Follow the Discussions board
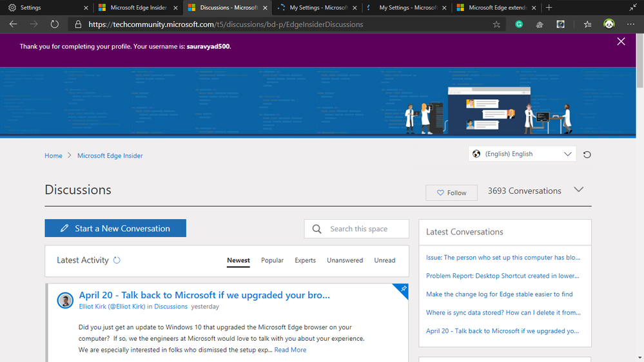This screenshot has height=362, width=644. click(x=451, y=193)
